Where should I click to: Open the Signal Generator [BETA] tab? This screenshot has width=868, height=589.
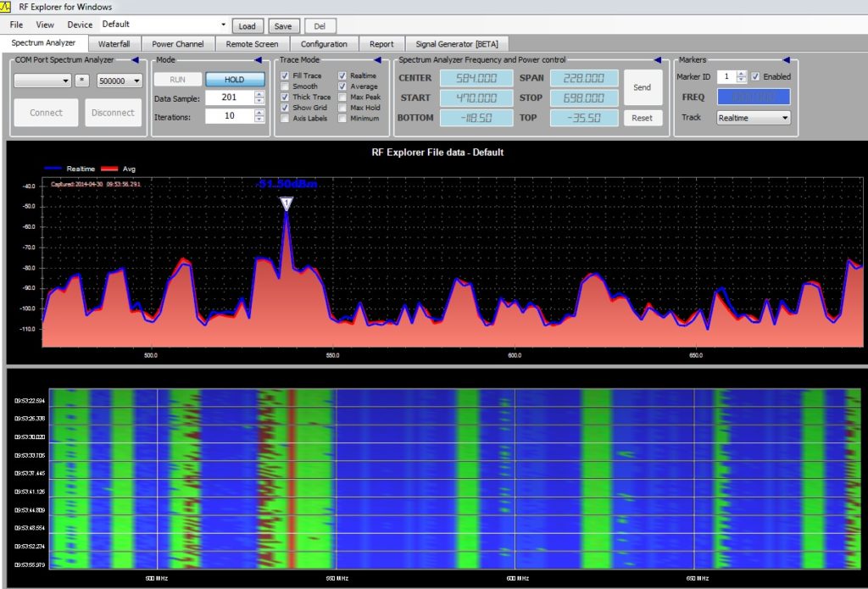(x=457, y=44)
